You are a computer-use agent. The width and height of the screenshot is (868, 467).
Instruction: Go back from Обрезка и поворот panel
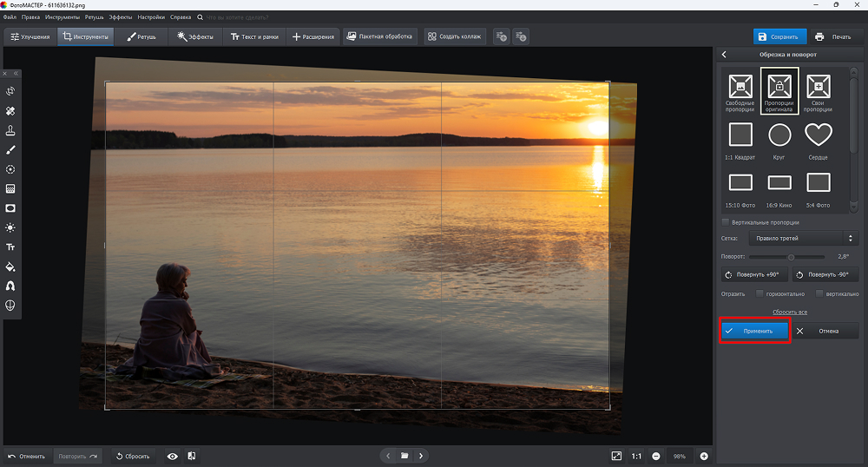tap(724, 54)
